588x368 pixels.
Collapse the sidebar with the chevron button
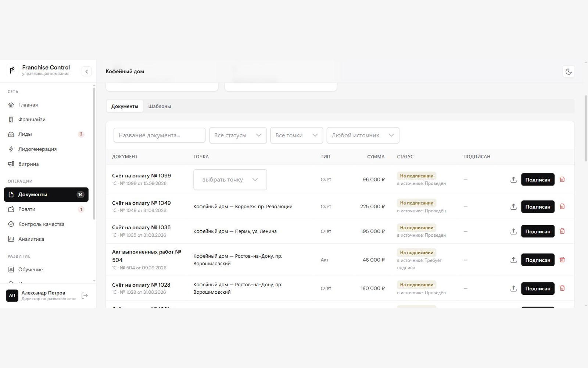tap(86, 71)
